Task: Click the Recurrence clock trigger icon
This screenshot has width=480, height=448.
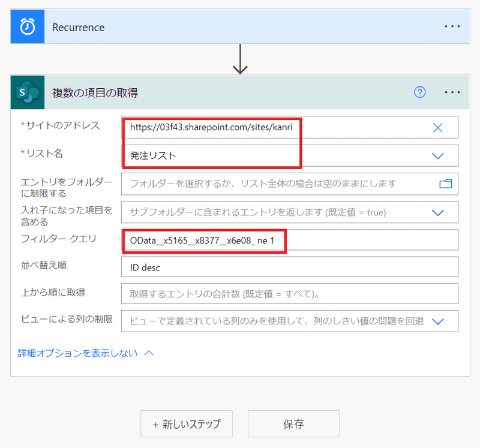Action: pyautogui.click(x=28, y=28)
